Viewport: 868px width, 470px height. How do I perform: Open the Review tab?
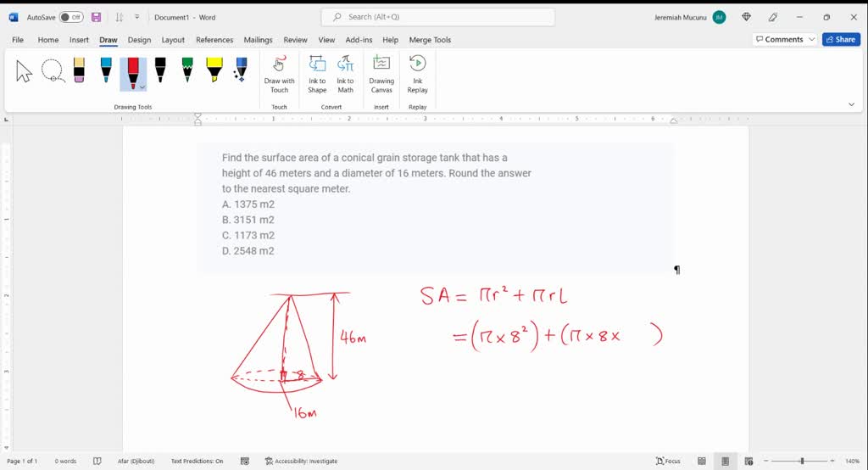coord(295,40)
